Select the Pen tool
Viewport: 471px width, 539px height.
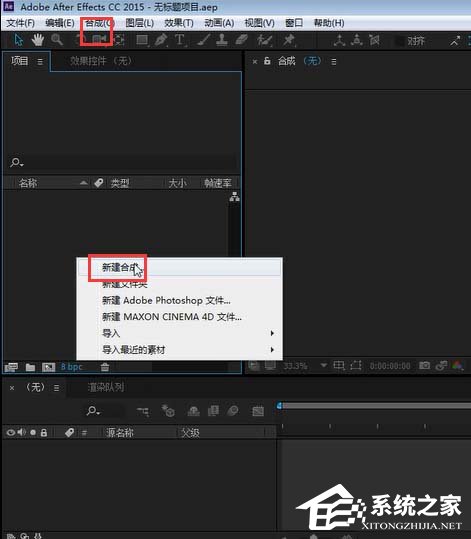pyautogui.click(x=161, y=40)
